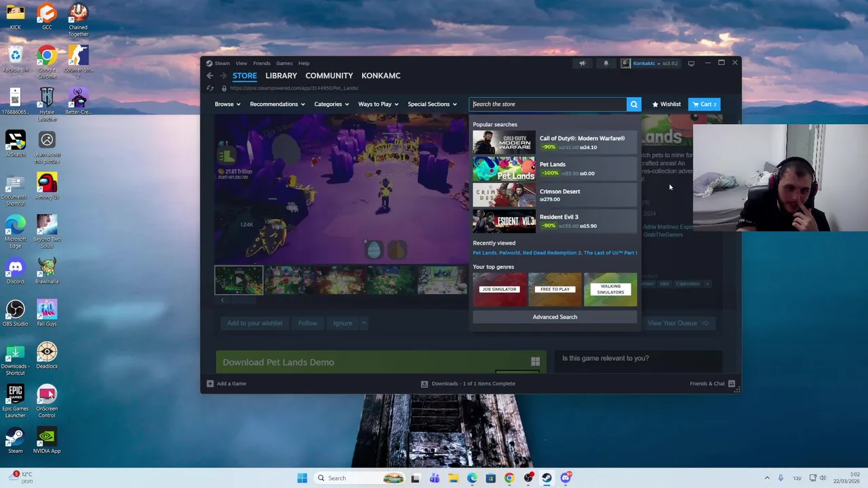Open the KonkaMc account dropdown

[650, 64]
